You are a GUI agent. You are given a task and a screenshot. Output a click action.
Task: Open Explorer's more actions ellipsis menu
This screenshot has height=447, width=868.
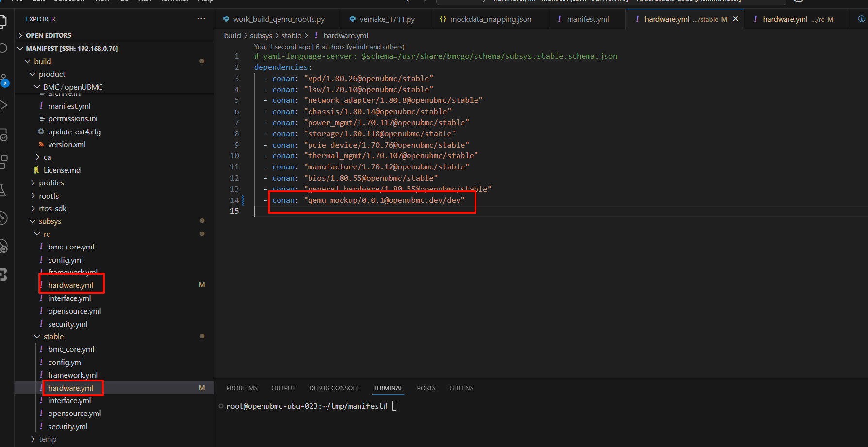coord(201,19)
